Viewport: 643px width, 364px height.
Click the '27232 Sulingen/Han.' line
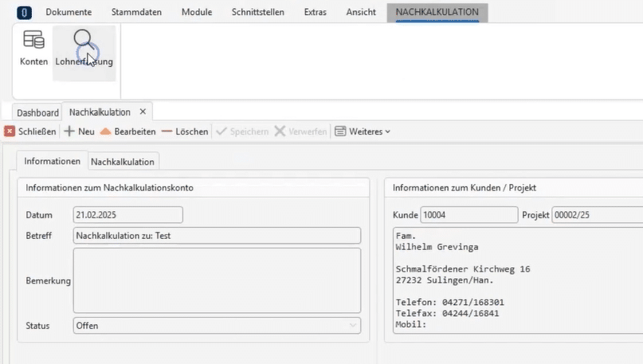point(445,280)
